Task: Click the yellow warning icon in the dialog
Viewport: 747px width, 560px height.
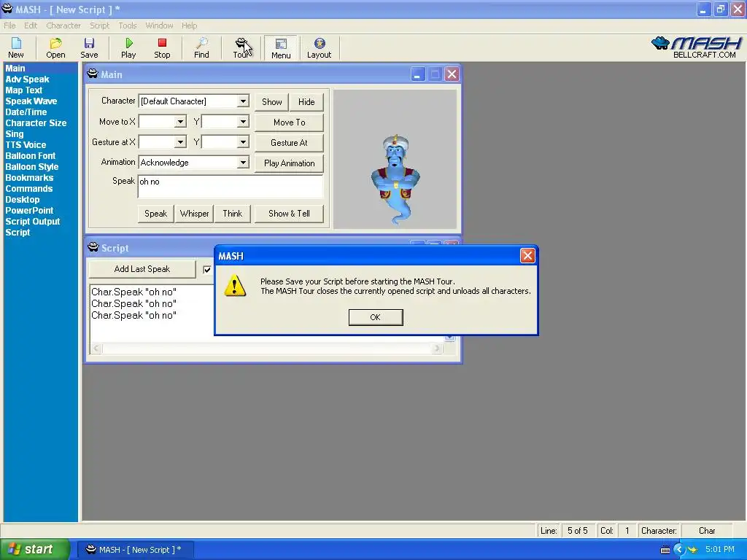Action: (x=235, y=286)
